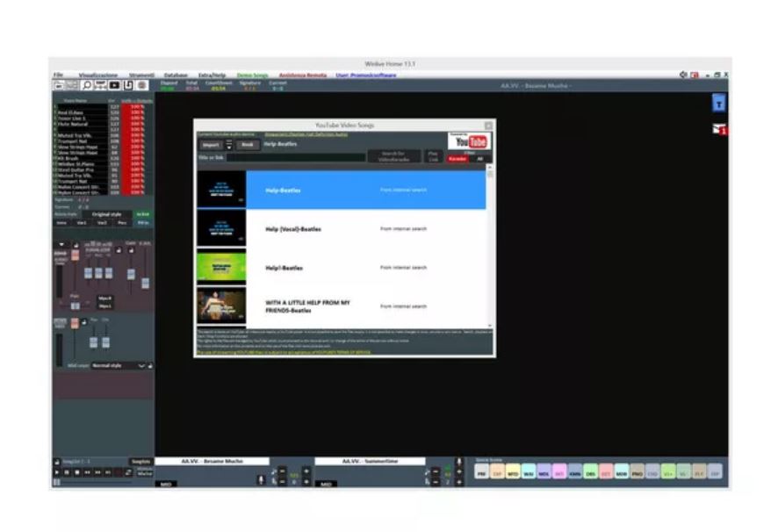The width and height of the screenshot is (778, 532).
Task: Toggle the songlist lock icon at bottom left
Action: 57,462
